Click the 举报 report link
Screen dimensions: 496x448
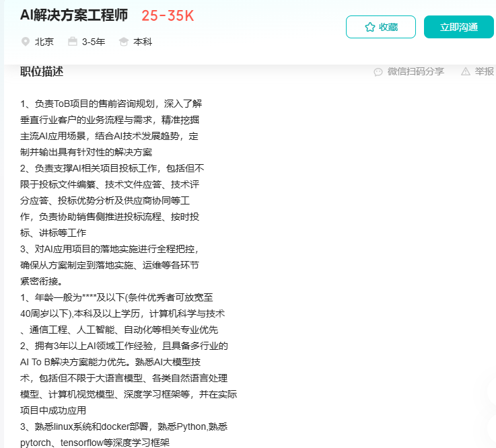click(x=477, y=71)
